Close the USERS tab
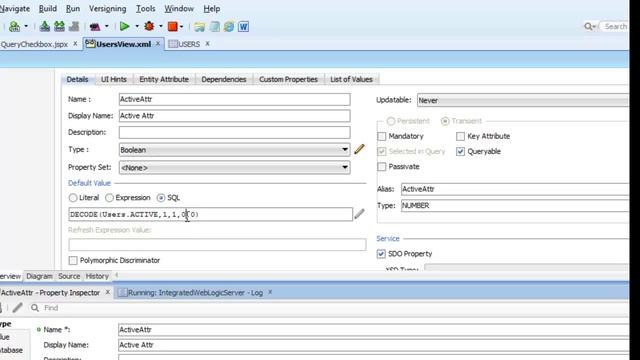Screen dimensions: 640x360 click(x=207, y=44)
